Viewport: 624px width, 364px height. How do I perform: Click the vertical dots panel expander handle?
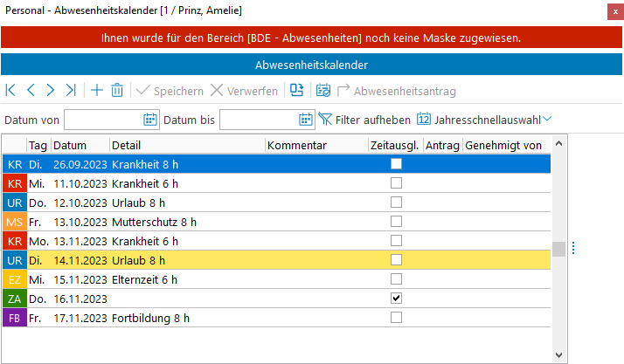point(573,249)
